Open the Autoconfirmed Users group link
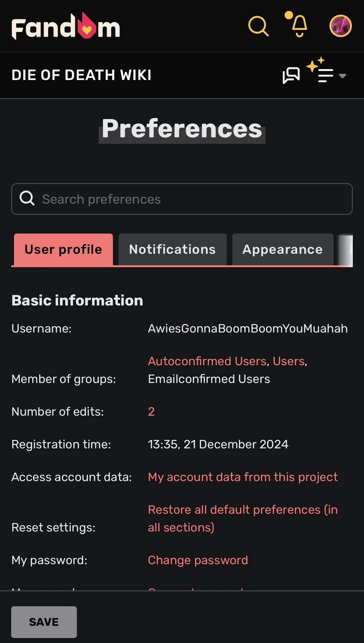The width and height of the screenshot is (364, 643). click(x=207, y=361)
